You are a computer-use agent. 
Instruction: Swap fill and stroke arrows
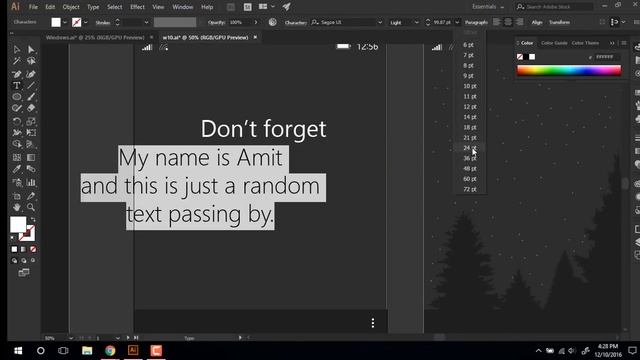coord(33,220)
